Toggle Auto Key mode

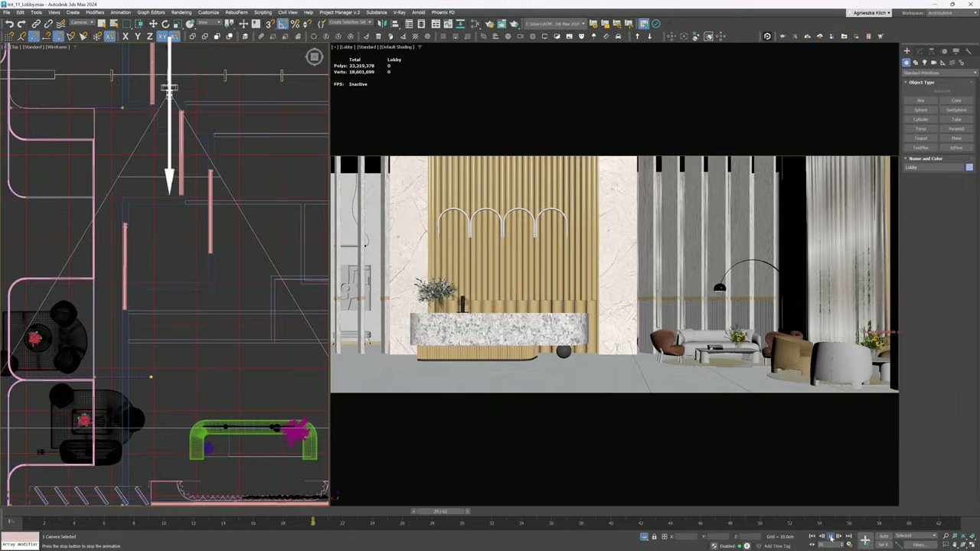point(884,536)
